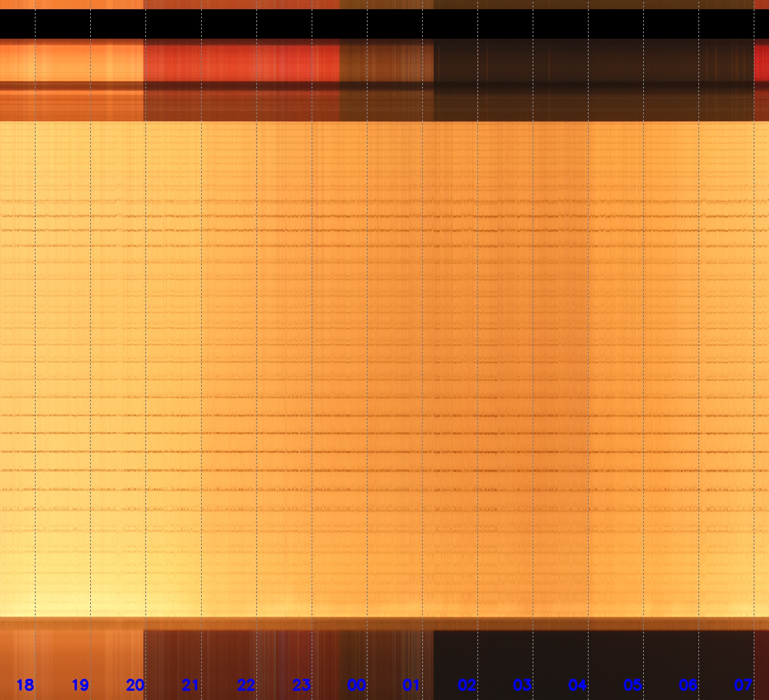Click the bright red upper band segment

pos(242,61)
